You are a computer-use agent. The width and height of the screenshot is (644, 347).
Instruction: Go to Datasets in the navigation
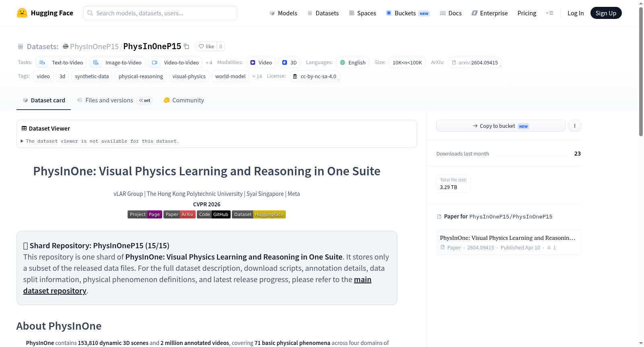(x=323, y=13)
